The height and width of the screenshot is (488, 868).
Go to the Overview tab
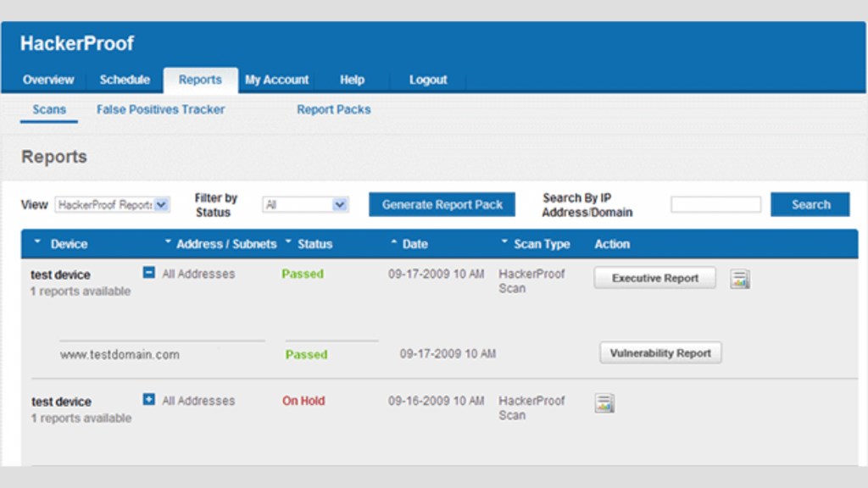pyautogui.click(x=48, y=80)
